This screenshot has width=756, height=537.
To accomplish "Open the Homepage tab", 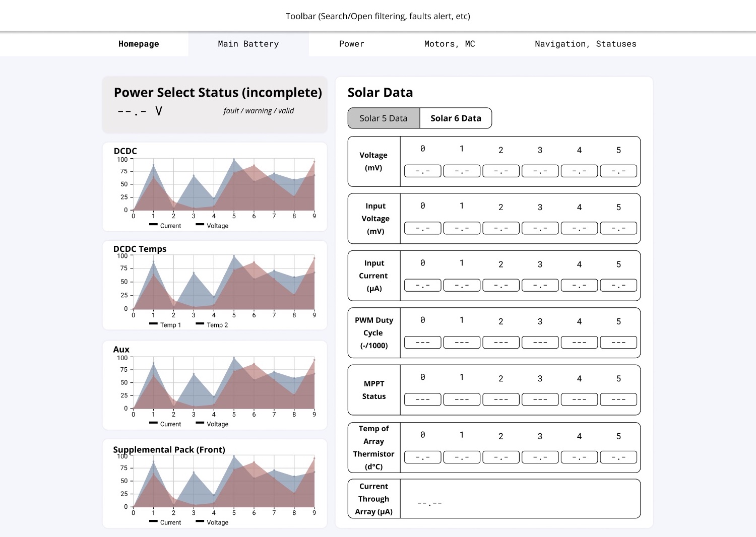I will pyautogui.click(x=139, y=44).
